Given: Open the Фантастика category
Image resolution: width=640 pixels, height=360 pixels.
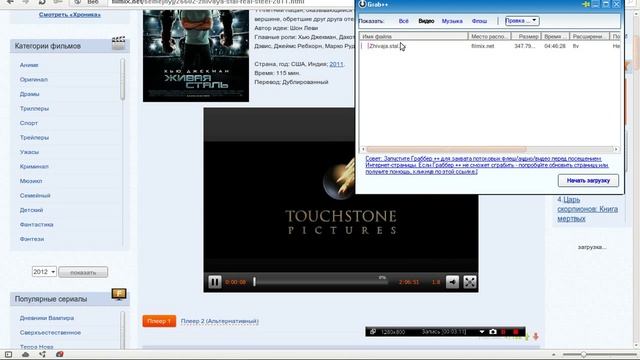Looking at the screenshot, I should [x=37, y=224].
